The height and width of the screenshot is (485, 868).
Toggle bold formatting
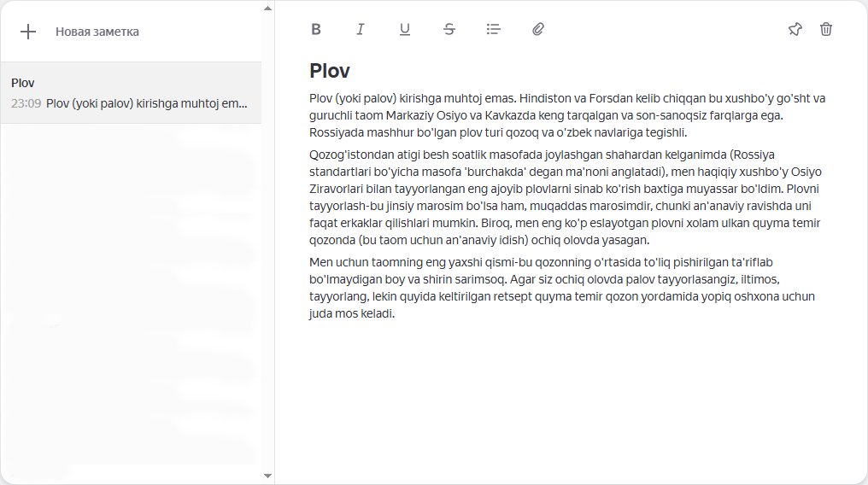[316, 29]
